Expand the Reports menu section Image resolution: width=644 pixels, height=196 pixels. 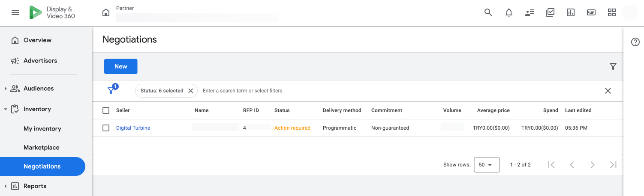point(6,186)
